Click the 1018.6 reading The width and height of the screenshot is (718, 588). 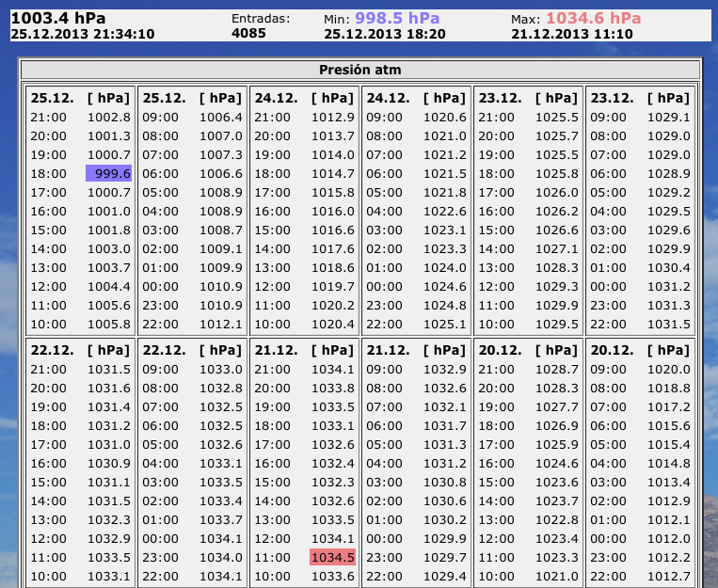pos(333,267)
